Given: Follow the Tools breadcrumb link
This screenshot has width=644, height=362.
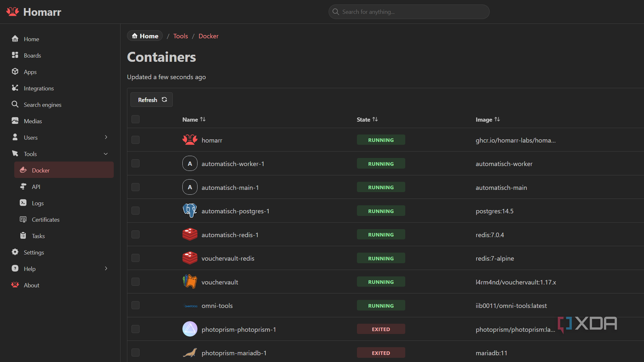Looking at the screenshot, I should click(181, 36).
